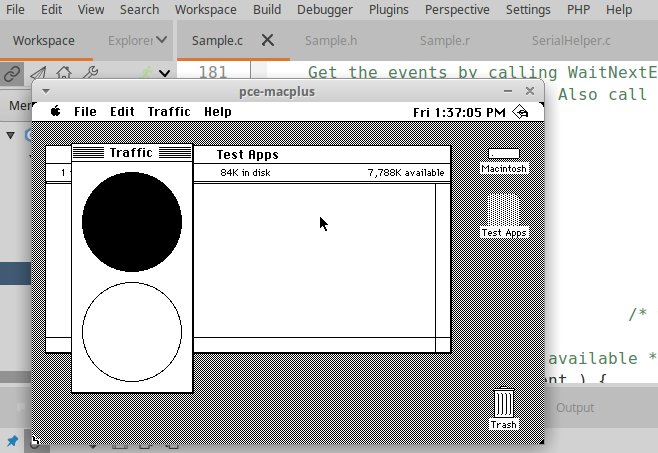Click the blue pin icon in bottom-left corner
This screenshot has width=658, height=453.
13,440
